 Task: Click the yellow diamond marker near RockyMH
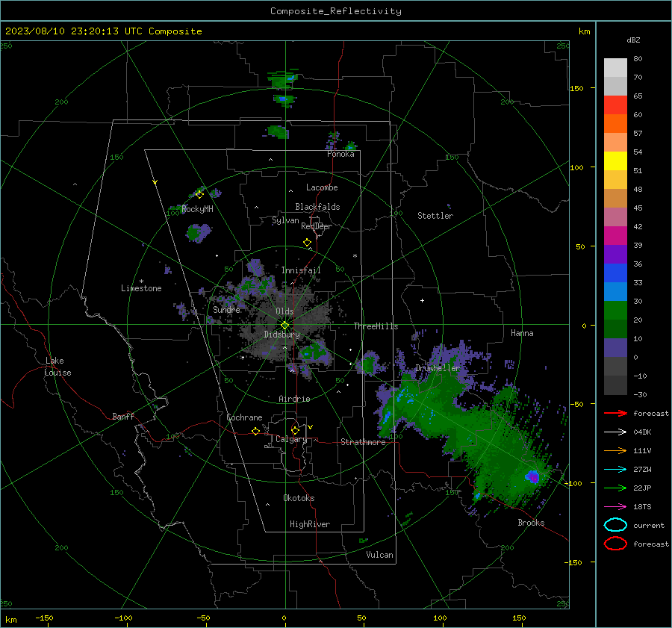click(199, 195)
